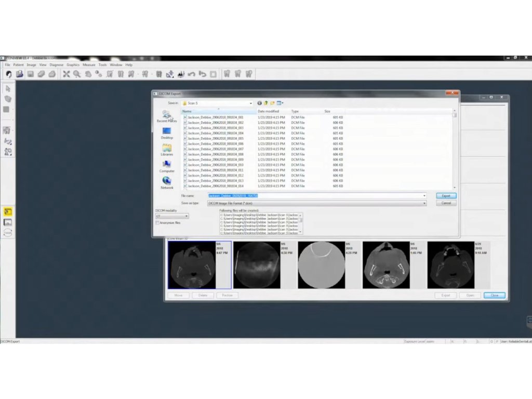Open Computer in dialog sidebar
The width and height of the screenshot is (532, 399).
167,167
